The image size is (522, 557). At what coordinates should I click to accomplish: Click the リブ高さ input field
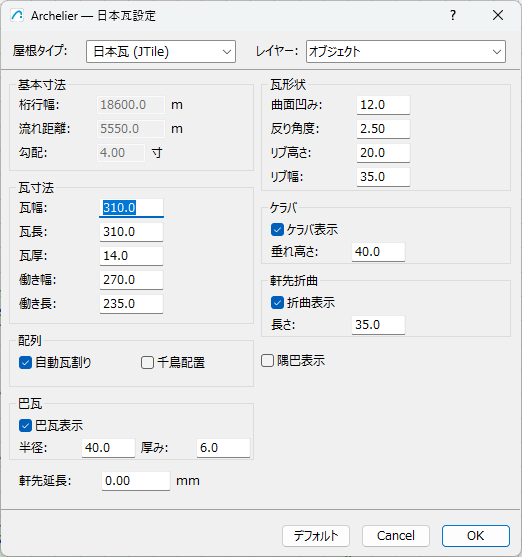[x=383, y=153]
